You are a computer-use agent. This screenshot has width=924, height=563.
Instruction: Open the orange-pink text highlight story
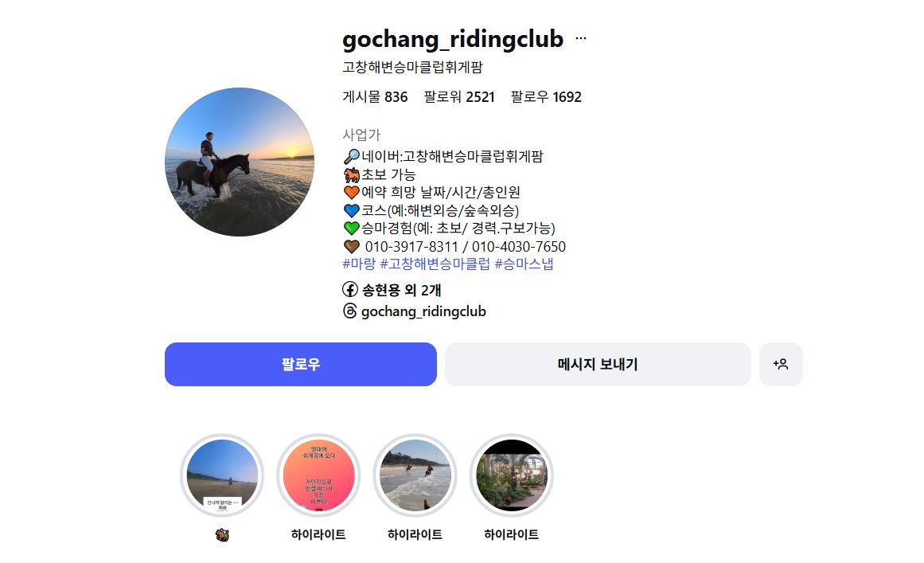click(319, 475)
